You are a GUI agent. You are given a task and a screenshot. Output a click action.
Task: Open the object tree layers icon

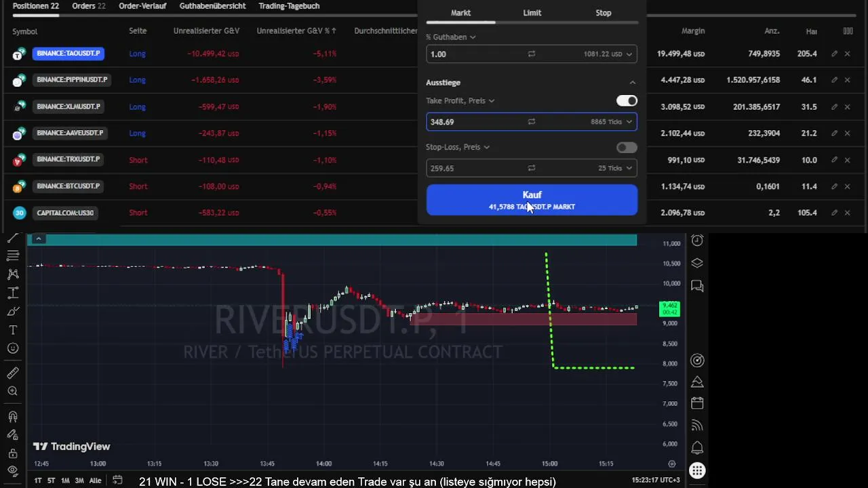(697, 264)
